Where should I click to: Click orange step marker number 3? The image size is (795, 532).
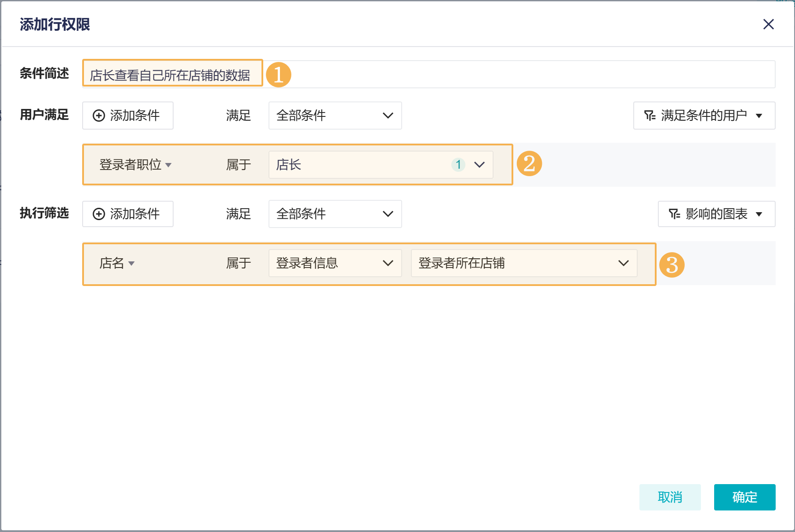click(x=672, y=265)
